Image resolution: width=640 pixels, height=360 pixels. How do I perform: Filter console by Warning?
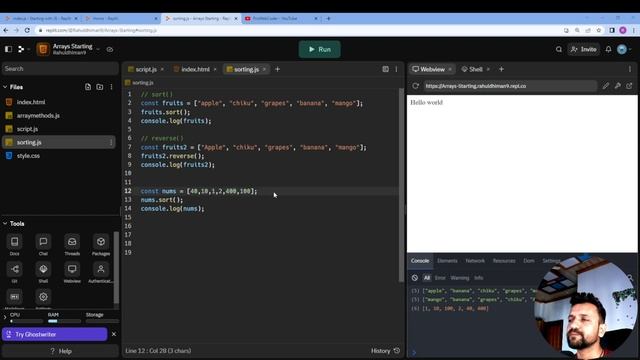(x=460, y=278)
